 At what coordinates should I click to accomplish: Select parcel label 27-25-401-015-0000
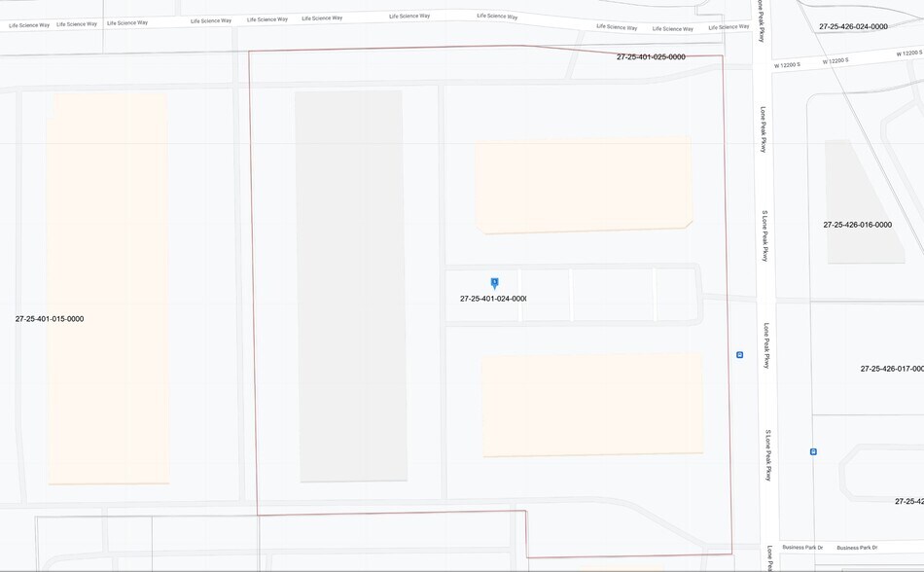tap(50, 319)
